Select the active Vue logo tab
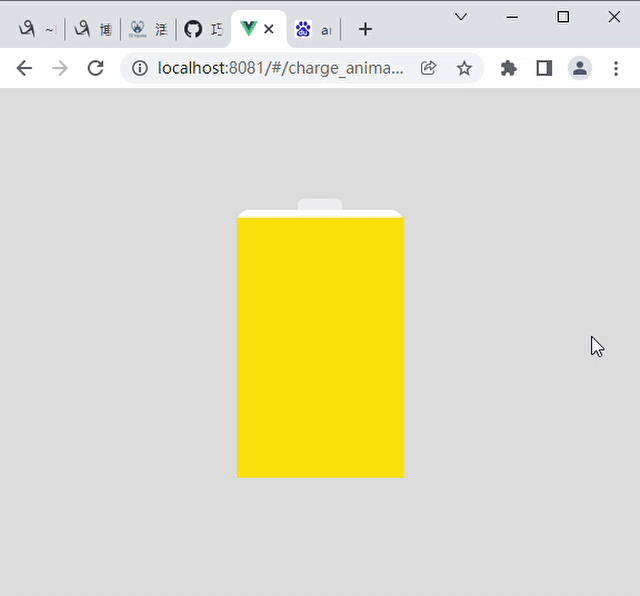 tap(249, 29)
